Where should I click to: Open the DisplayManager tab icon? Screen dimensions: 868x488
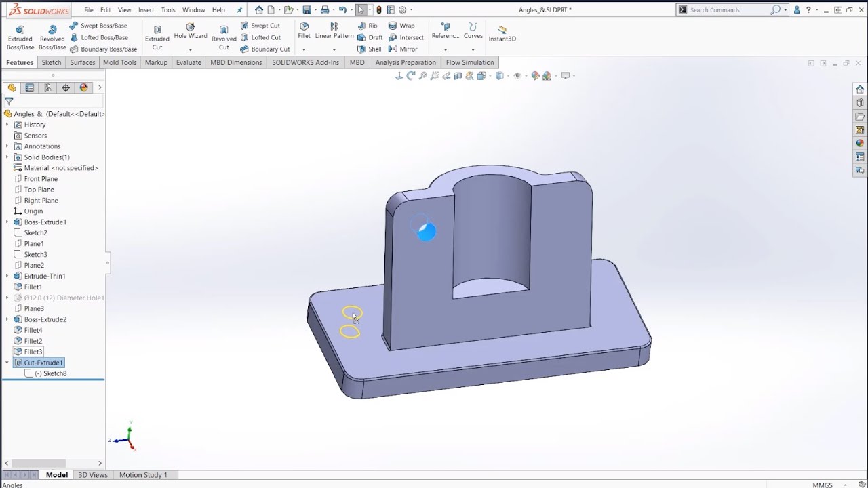coord(84,87)
